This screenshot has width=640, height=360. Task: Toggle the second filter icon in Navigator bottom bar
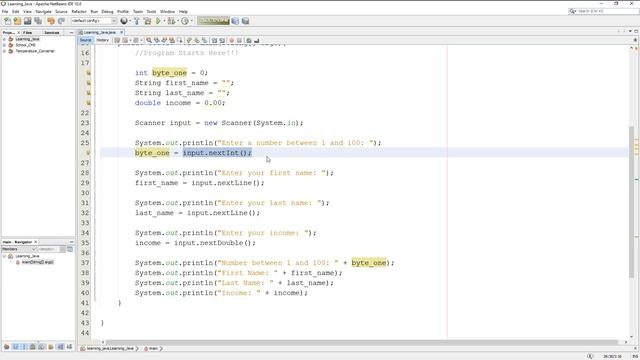[16, 347]
